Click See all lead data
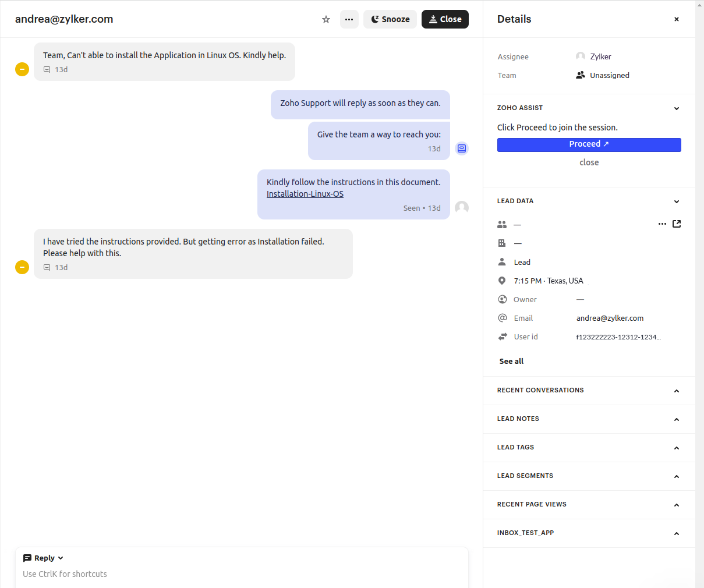This screenshot has width=704, height=588. coord(511,361)
